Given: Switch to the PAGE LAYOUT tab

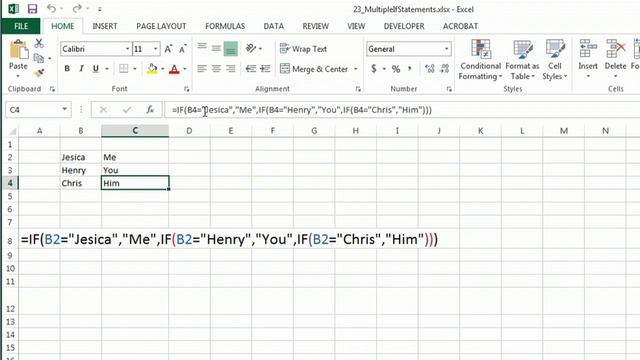Looking at the screenshot, I should tap(161, 26).
